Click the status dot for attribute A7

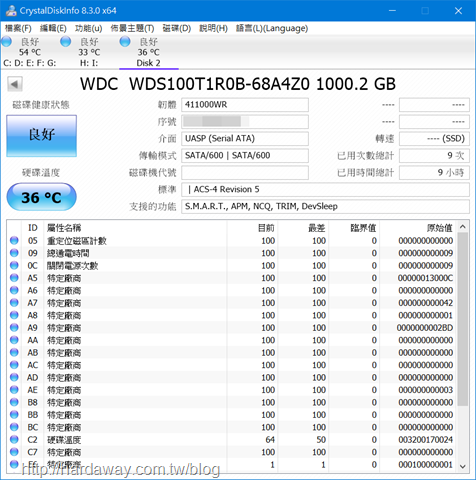pyautogui.click(x=14, y=303)
